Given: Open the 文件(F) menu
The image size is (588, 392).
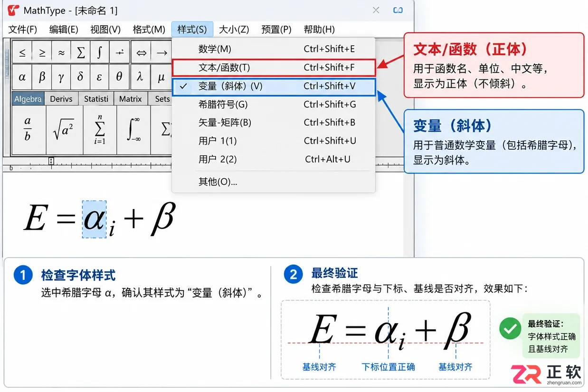Looking at the screenshot, I should coord(23,29).
